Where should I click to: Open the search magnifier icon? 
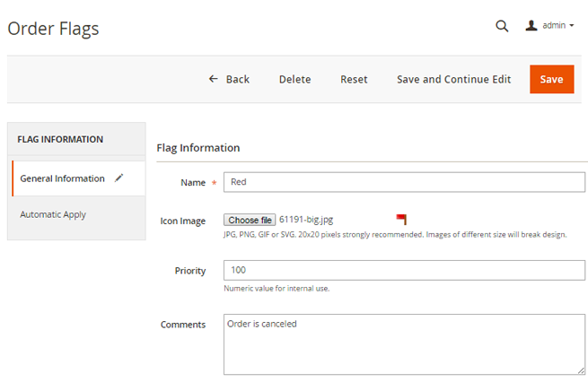coord(502,26)
